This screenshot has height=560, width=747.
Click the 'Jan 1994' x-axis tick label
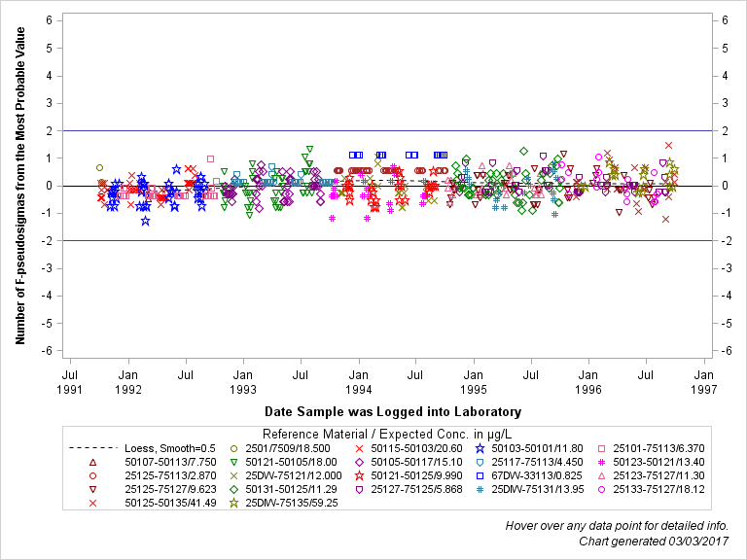coord(358,382)
